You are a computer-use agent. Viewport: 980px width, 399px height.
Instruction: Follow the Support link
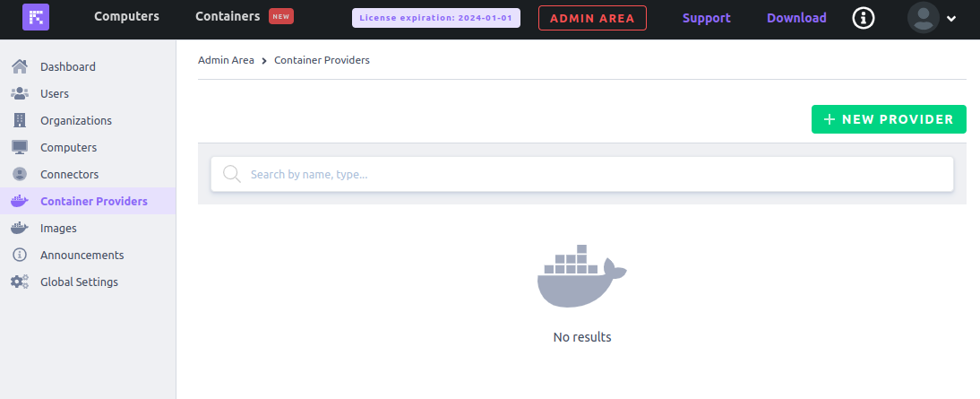pos(707,18)
